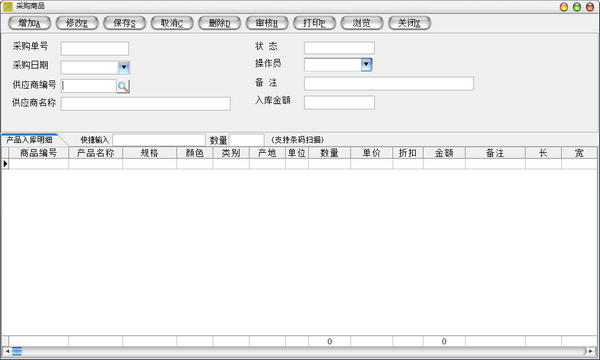Click the 长 column header
The width and height of the screenshot is (600, 360).
coord(543,153)
